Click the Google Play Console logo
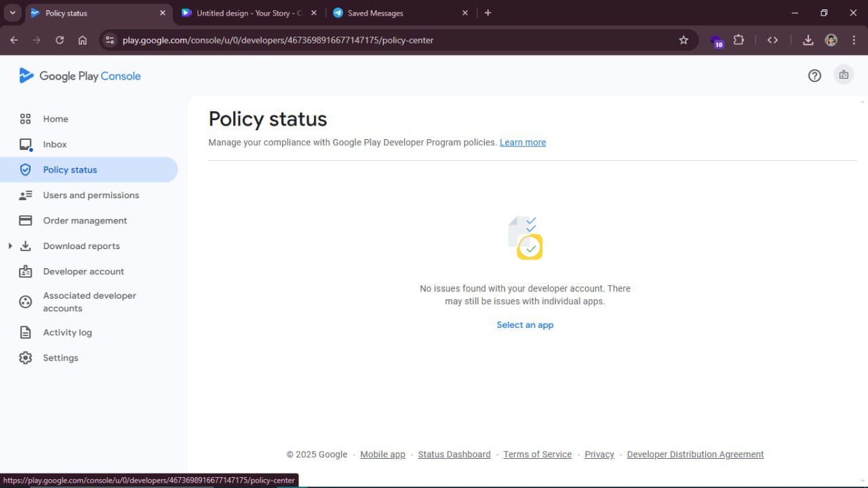868x488 pixels. 80,76
